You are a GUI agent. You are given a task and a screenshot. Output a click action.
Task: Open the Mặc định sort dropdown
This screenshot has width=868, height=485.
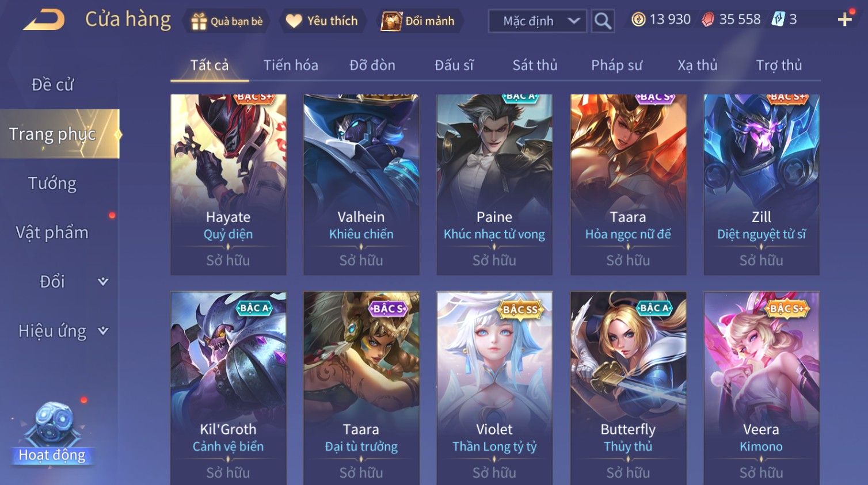pyautogui.click(x=538, y=21)
